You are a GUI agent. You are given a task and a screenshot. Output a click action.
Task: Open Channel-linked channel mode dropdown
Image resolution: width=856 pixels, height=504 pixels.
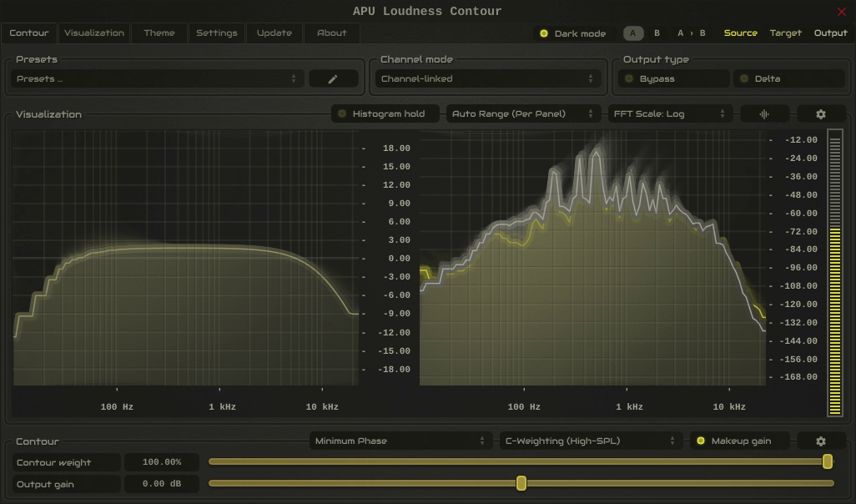click(x=488, y=78)
